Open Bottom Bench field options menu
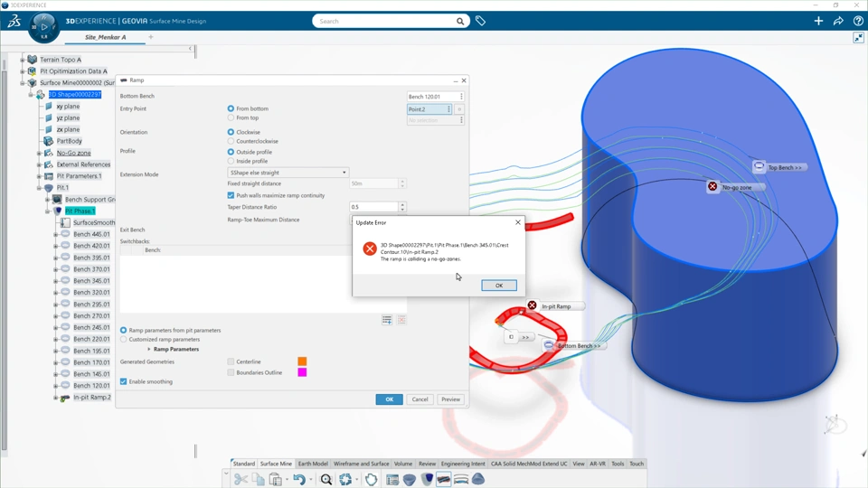Viewport: 868px width, 488px height. (x=461, y=97)
